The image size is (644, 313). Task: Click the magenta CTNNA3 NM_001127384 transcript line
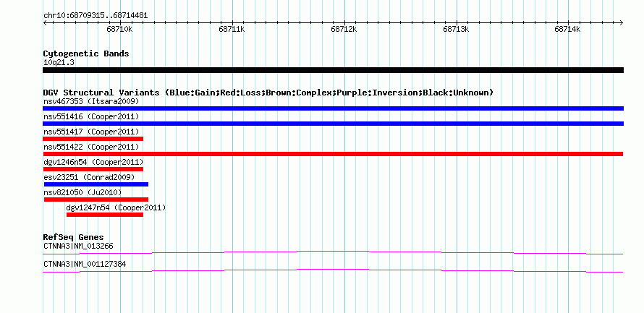click(333, 270)
